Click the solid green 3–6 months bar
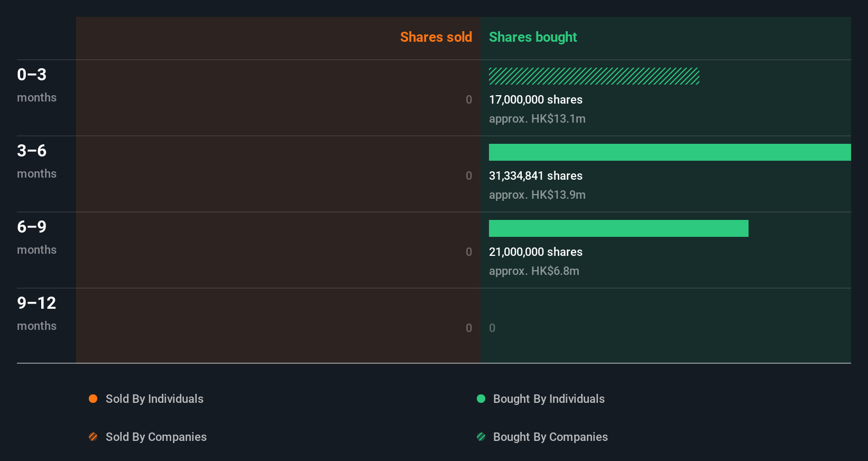 [670, 152]
